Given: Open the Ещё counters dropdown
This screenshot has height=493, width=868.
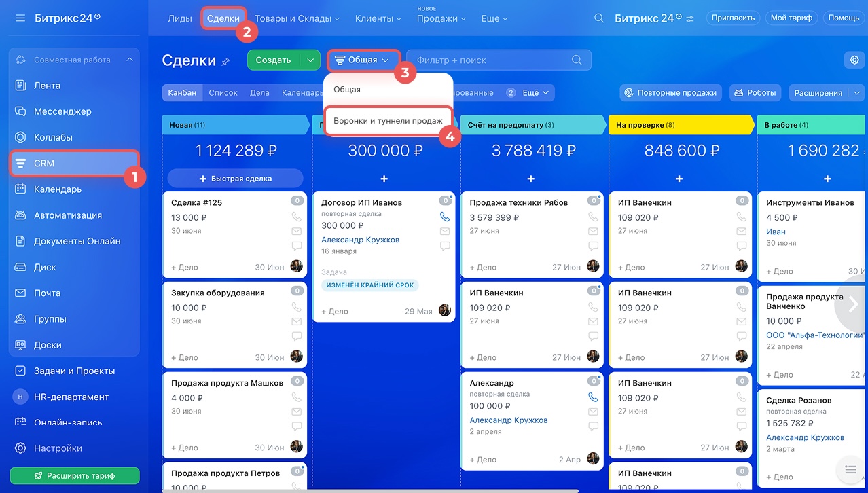Looking at the screenshot, I should 535,93.
